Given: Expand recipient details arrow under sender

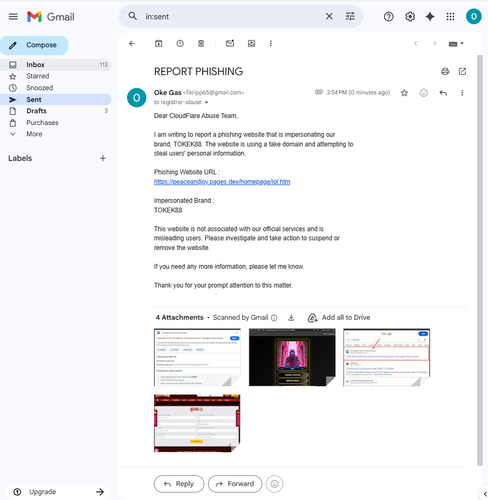Looking at the screenshot, I should click(x=206, y=102).
